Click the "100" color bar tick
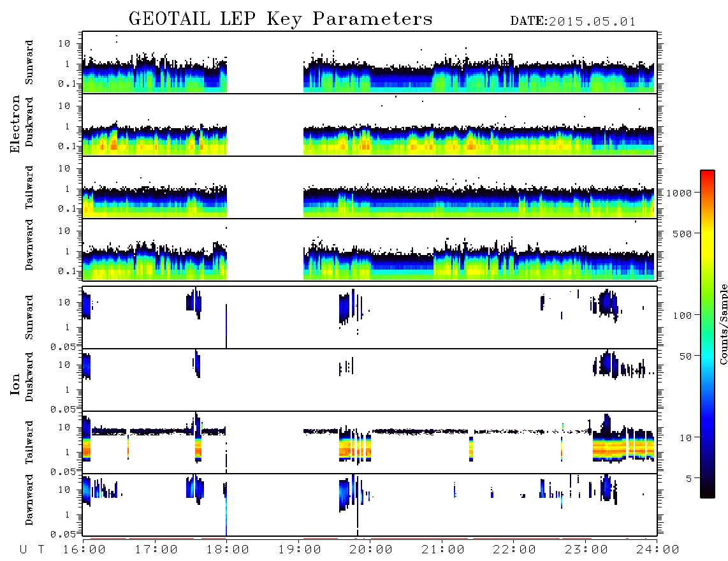Screen dimensions: 728x561 [x=683, y=316]
